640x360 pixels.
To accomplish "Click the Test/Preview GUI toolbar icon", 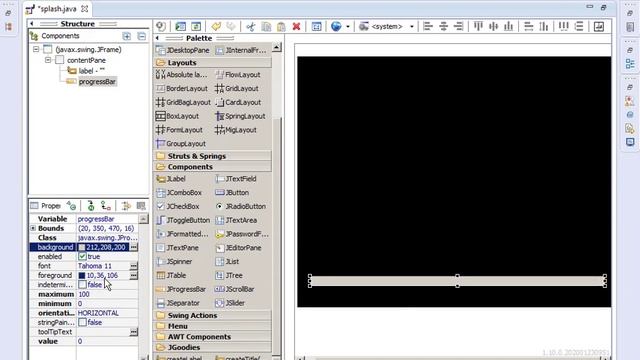I will (180, 27).
